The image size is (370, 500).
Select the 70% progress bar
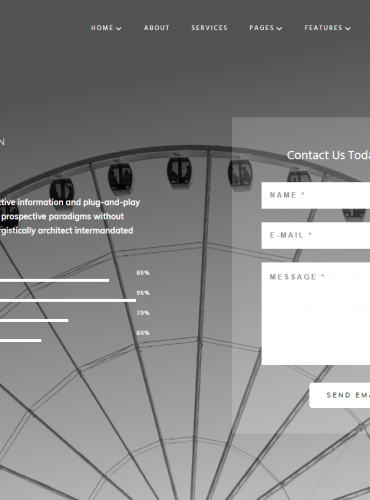click(34, 320)
